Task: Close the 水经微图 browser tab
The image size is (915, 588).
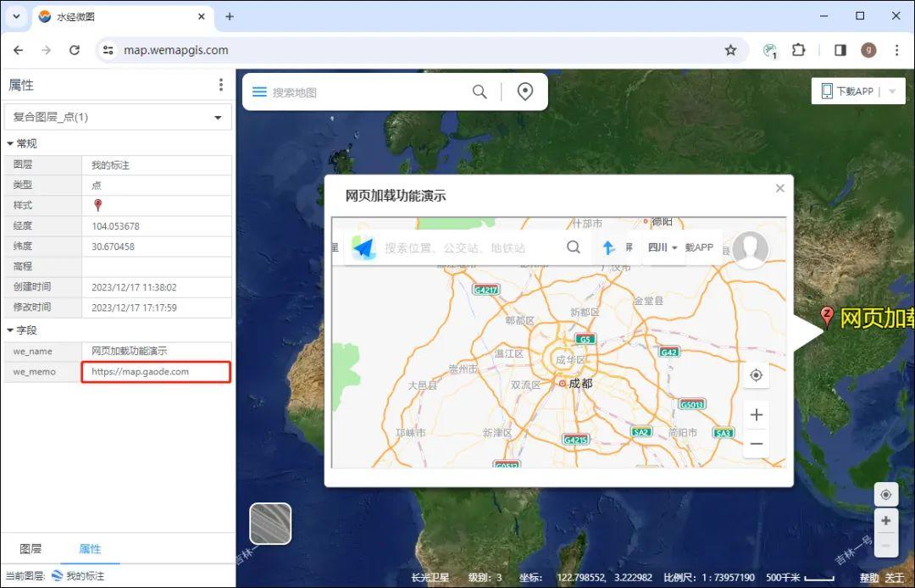Action: click(x=202, y=17)
